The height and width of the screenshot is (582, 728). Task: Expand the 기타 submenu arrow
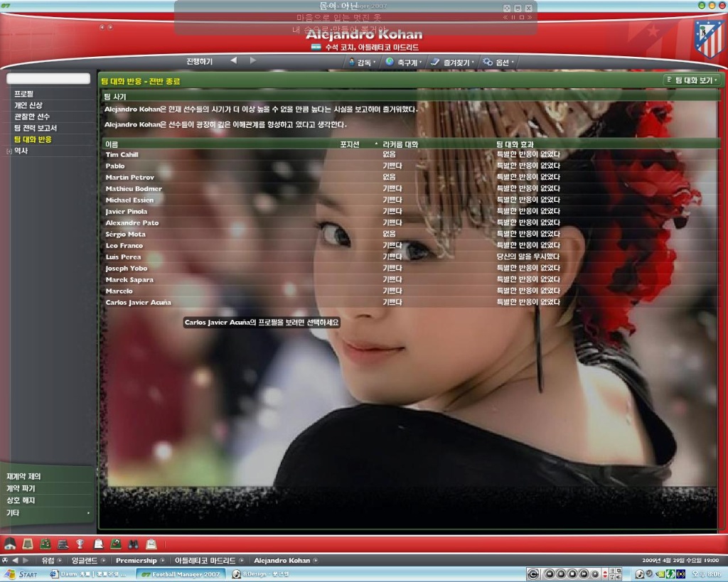coord(88,513)
